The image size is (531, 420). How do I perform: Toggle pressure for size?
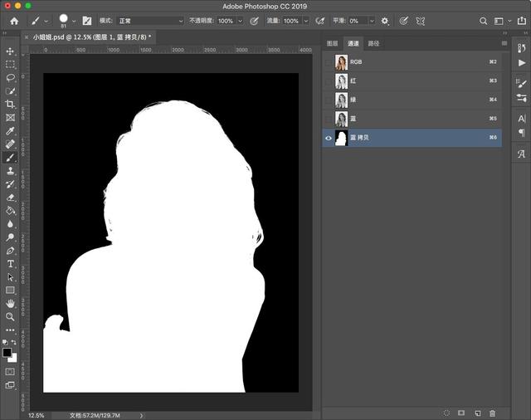(403, 21)
